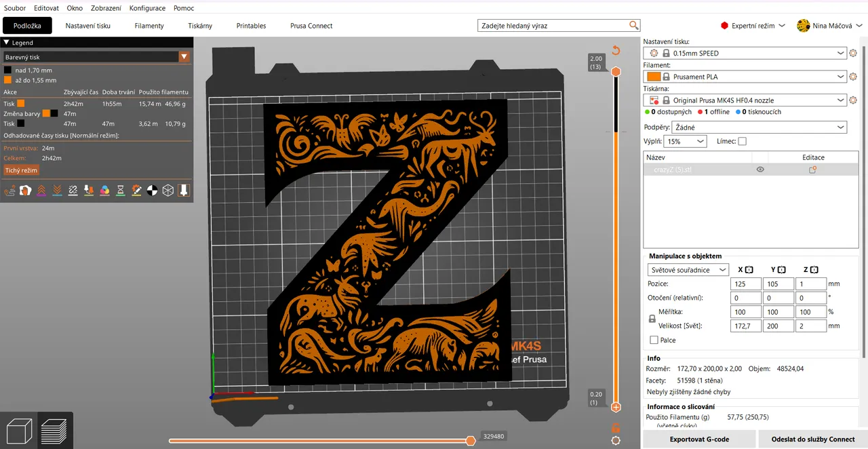
Task: Show retractions using the up-arrows icon
Action: (41, 190)
